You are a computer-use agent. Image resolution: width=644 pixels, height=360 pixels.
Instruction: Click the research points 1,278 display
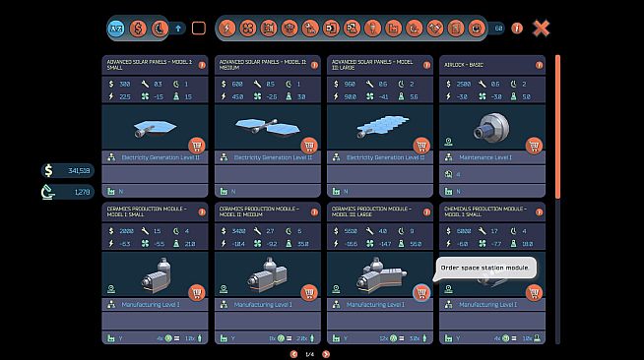point(68,192)
